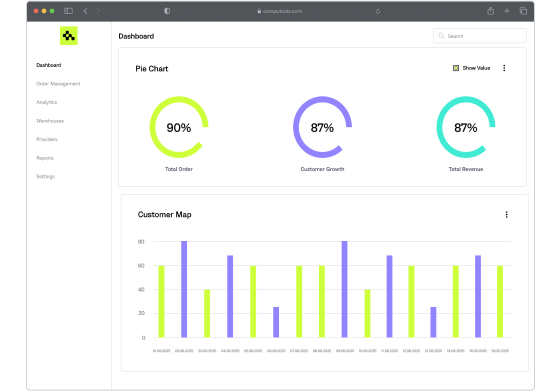
Task: Click inside the Search input field
Action: click(x=480, y=36)
